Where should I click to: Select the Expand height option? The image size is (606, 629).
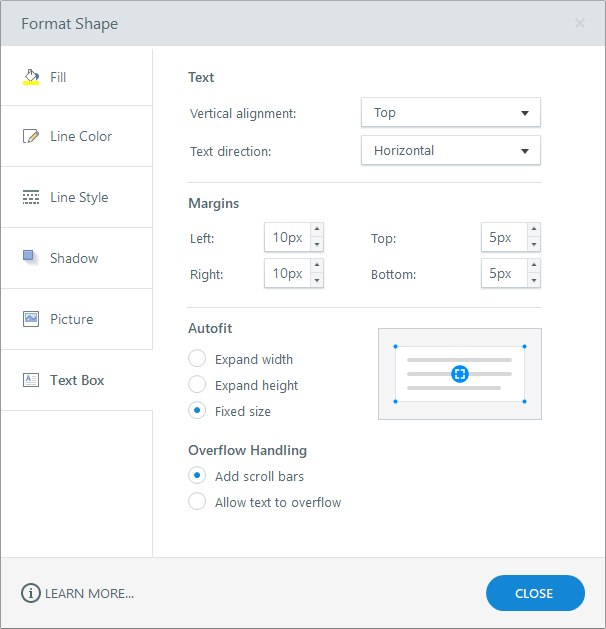click(x=197, y=385)
